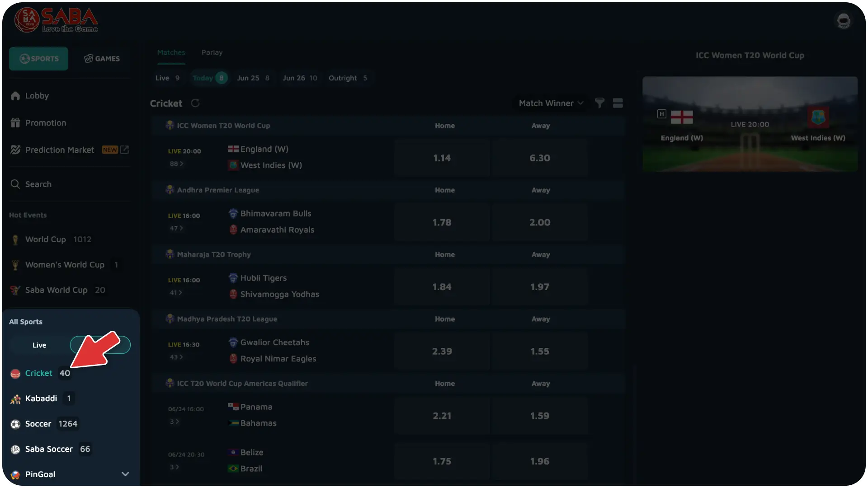Click the PinGoal icon
This screenshot has width=868, height=488.
tap(15, 475)
